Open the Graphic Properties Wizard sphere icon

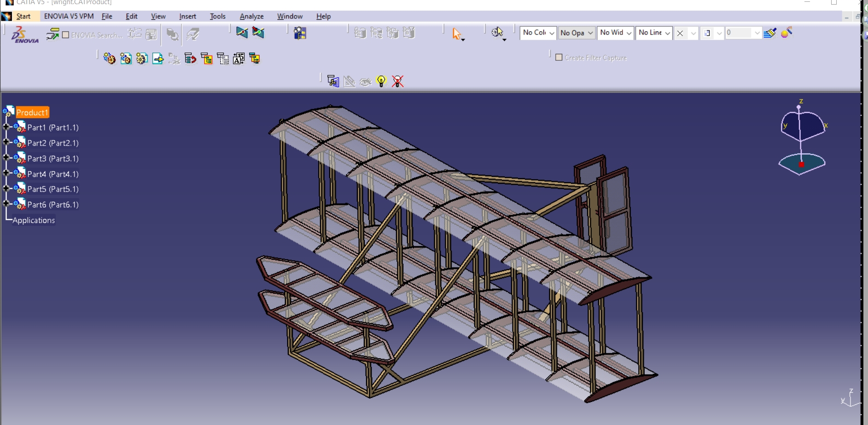786,32
